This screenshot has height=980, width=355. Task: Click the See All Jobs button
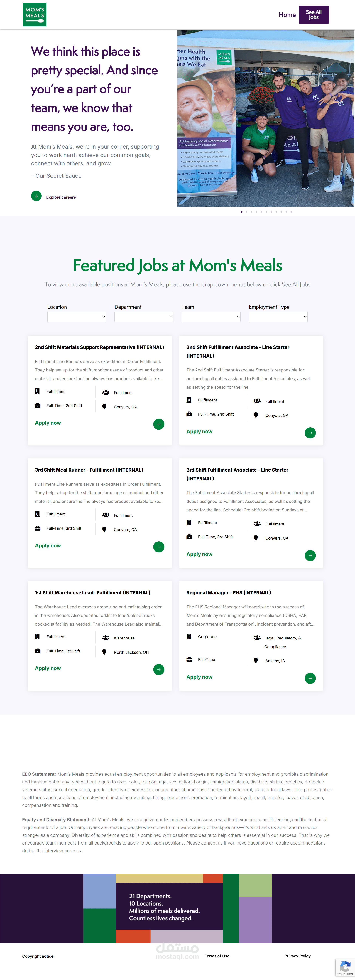click(x=314, y=15)
